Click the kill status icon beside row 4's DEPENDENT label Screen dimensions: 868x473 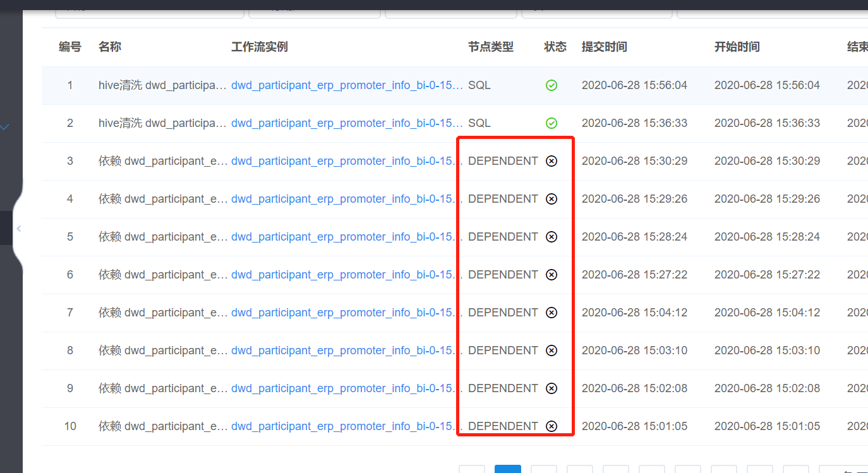pyautogui.click(x=552, y=199)
